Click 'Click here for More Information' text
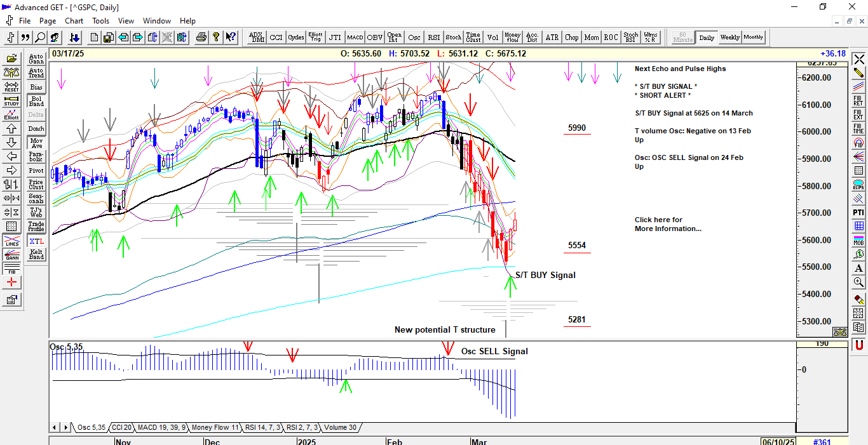Viewport: 868px width, 445px height. pyautogui.click(x=667, y=224)
